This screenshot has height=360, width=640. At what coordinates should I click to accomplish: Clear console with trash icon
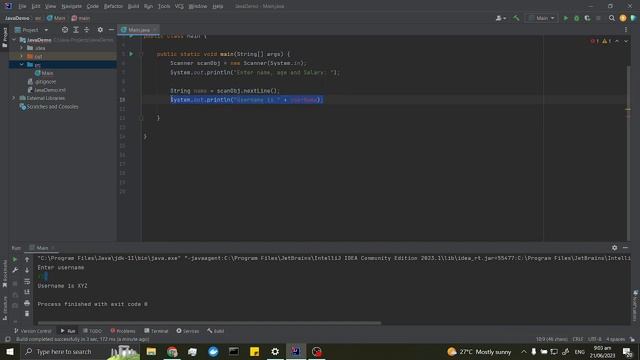coord(27,313)
